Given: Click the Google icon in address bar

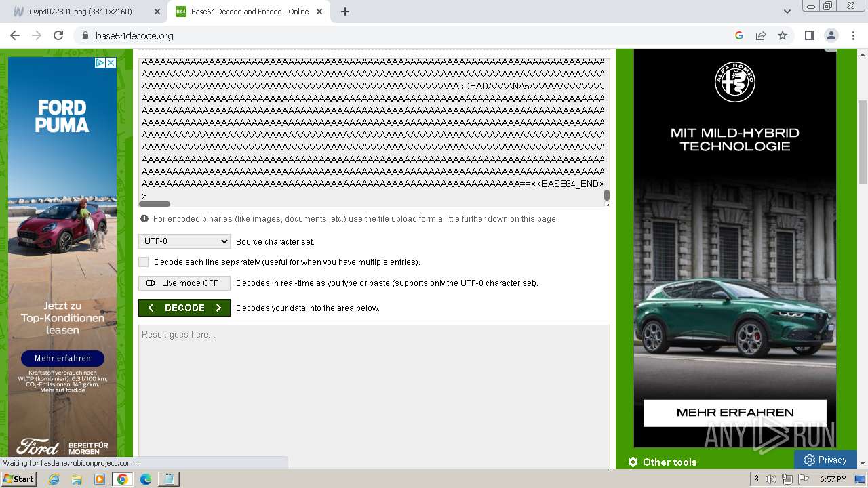Looking at the screenshot, I should pos(739,35).
